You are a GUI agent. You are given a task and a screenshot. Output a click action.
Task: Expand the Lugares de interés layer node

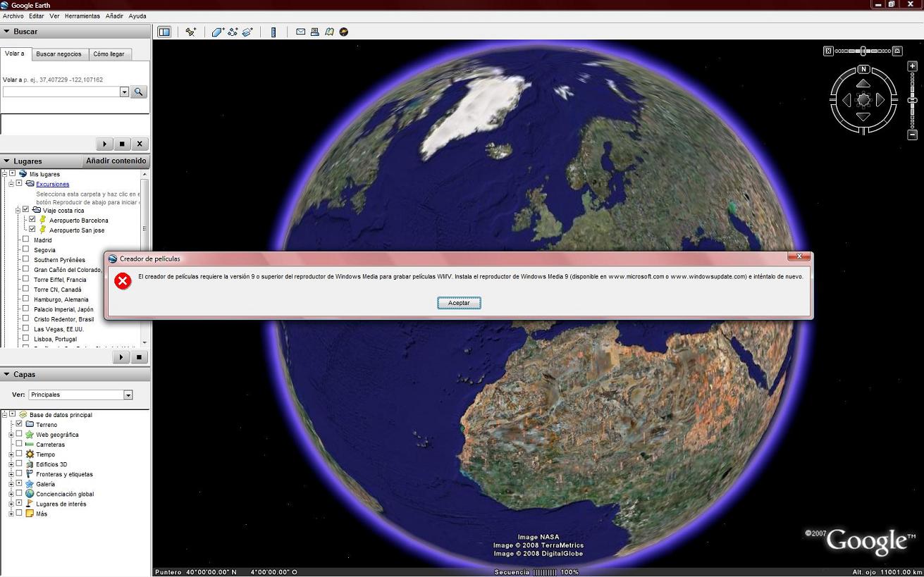pyautogui.click(x=11, y=504)
